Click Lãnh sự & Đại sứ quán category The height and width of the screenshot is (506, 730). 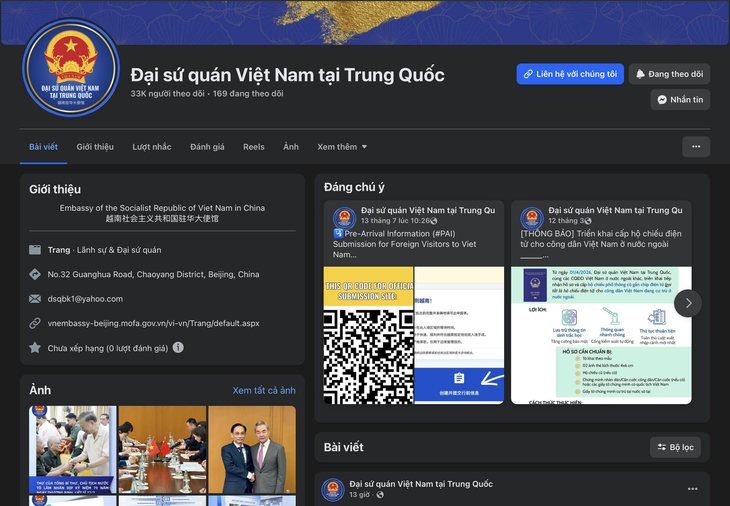tap(119, 250)
